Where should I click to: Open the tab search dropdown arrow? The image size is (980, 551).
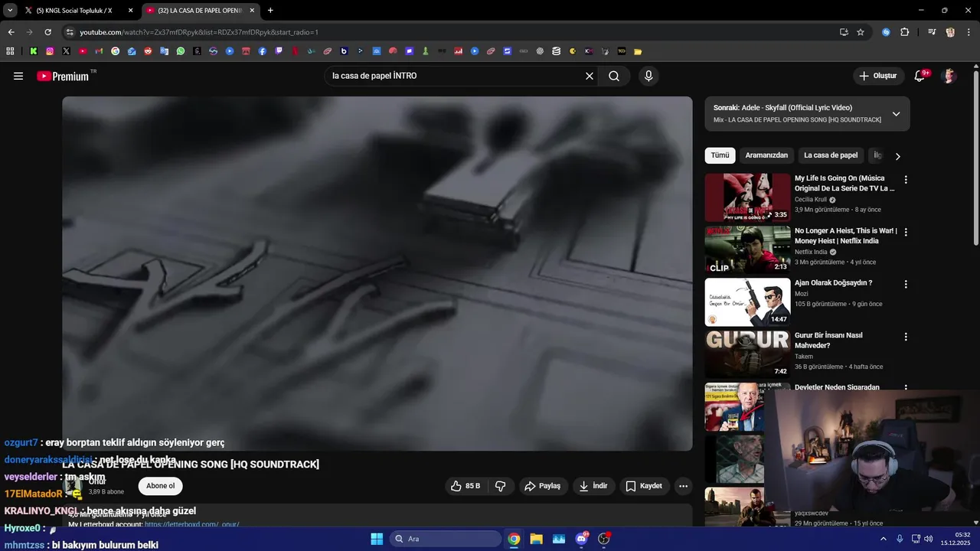(x=10, y=11)
